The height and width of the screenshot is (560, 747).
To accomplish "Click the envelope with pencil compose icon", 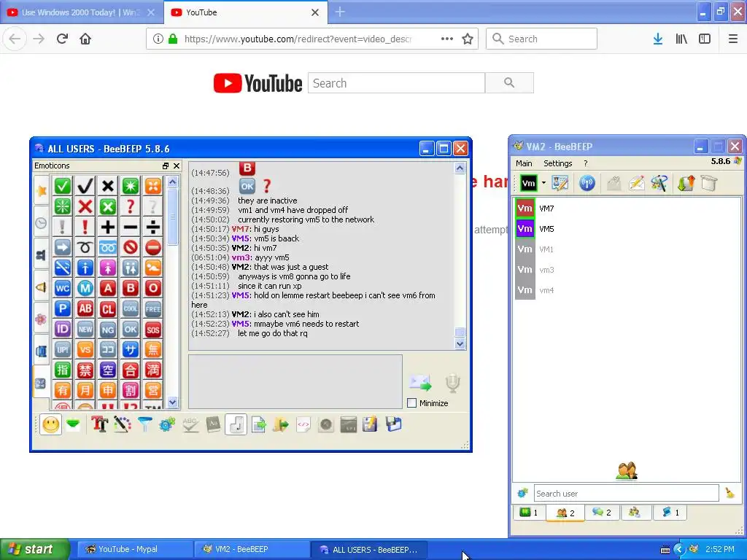I will pos(636,183).
